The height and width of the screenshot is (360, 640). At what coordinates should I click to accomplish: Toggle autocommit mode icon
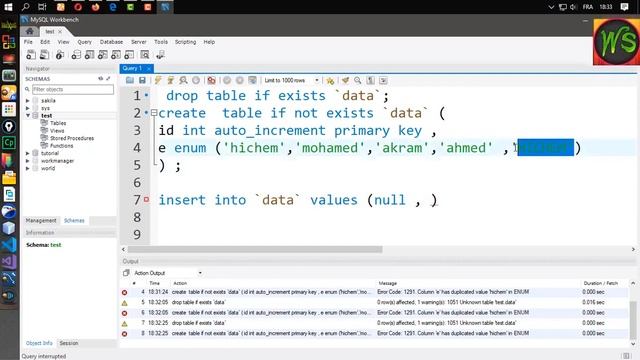[253, 80]
